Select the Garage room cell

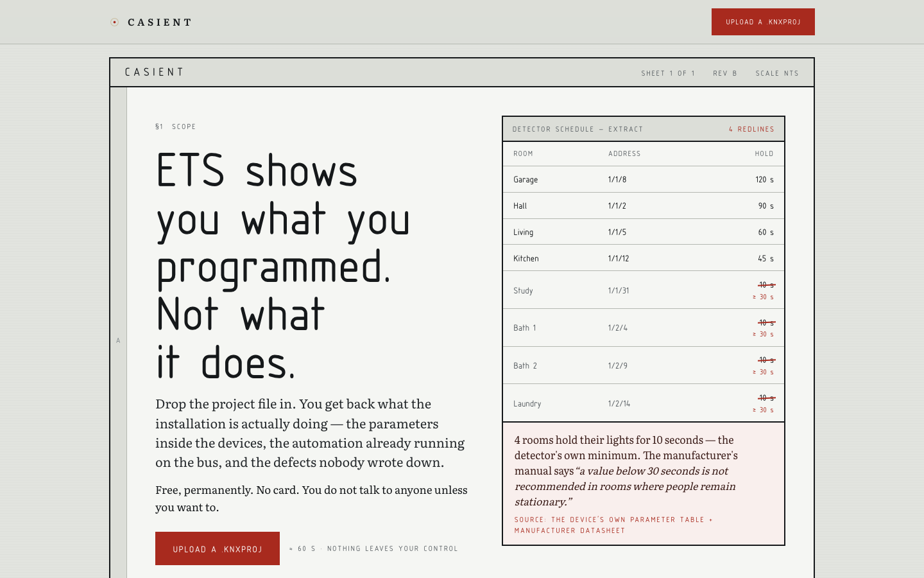(x=526, y=180)
